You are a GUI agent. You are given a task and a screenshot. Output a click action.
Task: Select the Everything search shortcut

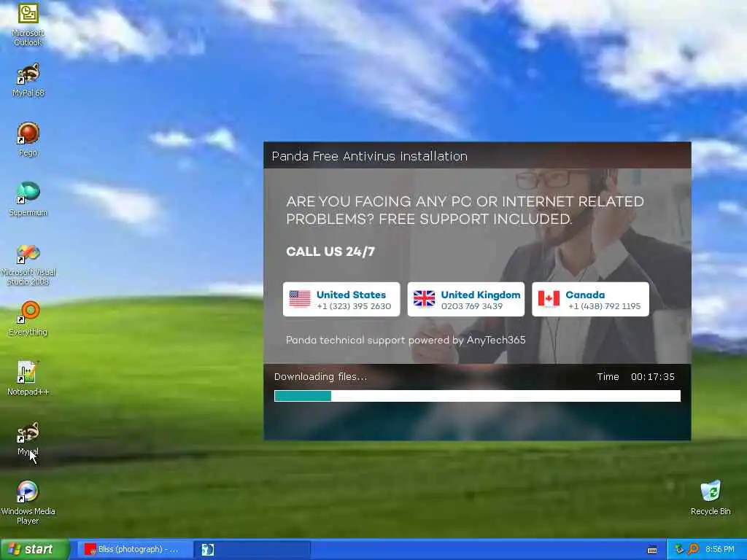coord(28,319)
